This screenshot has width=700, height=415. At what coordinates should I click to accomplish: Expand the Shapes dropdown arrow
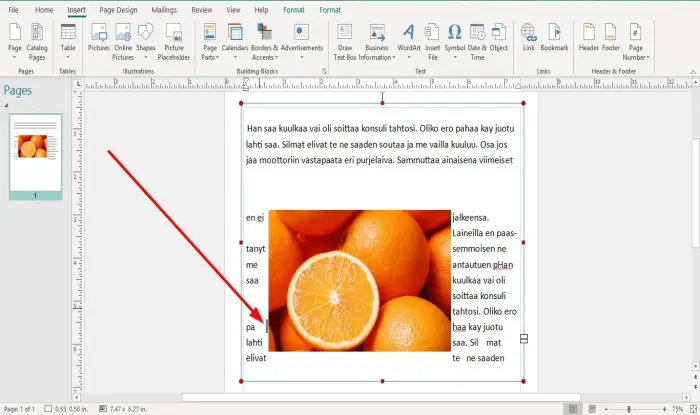pyautogui.click(x=146, y=57)
